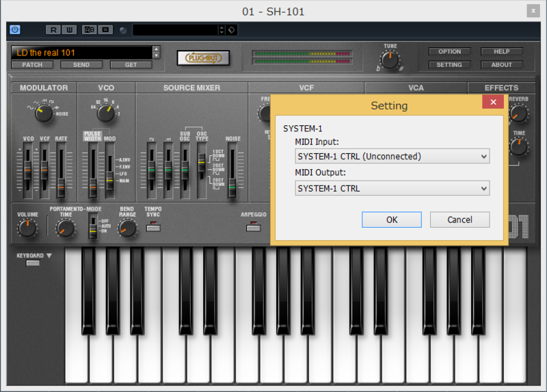Click the OPTION menu button
This screenshot has width=547, height=392.
pos(449,52)
